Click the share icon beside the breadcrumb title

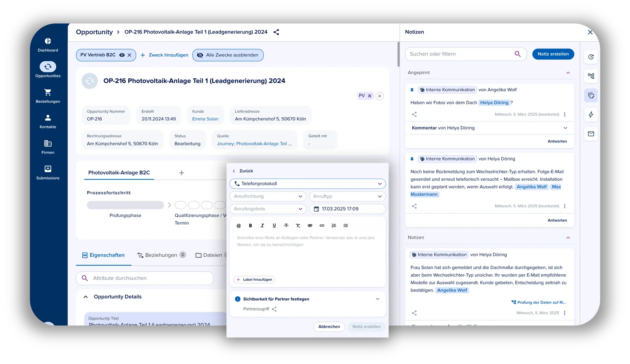point(276,32)
